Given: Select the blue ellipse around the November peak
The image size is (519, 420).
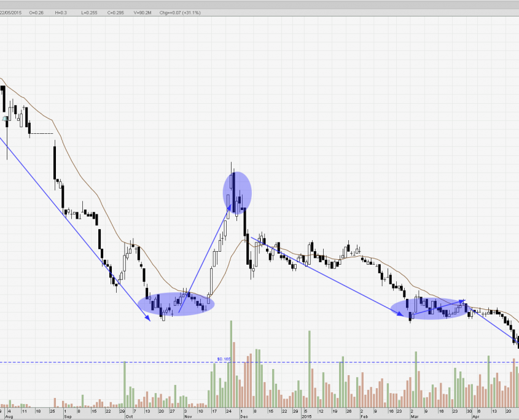Looking at the screenshot, I should 237,192.
